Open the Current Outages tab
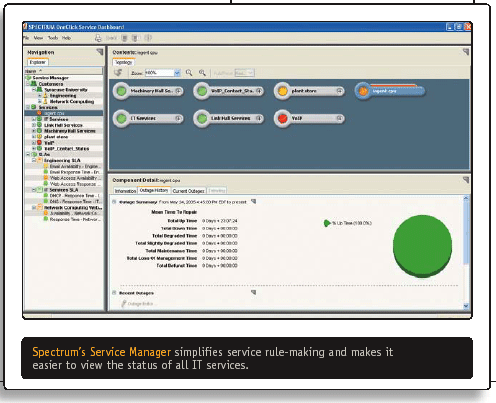 pyautogui.click(x=188, y=191)
